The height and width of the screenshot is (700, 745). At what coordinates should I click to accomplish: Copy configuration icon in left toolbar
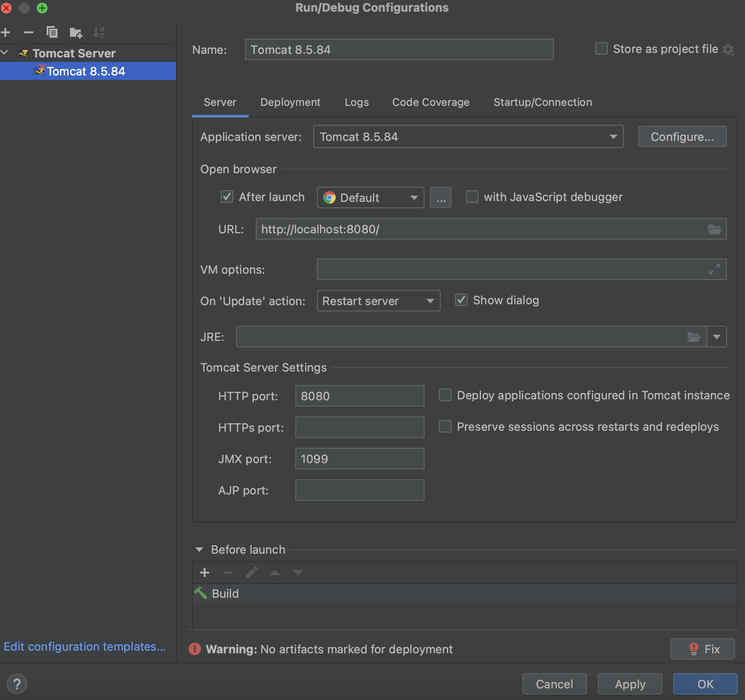click(52, 32)
